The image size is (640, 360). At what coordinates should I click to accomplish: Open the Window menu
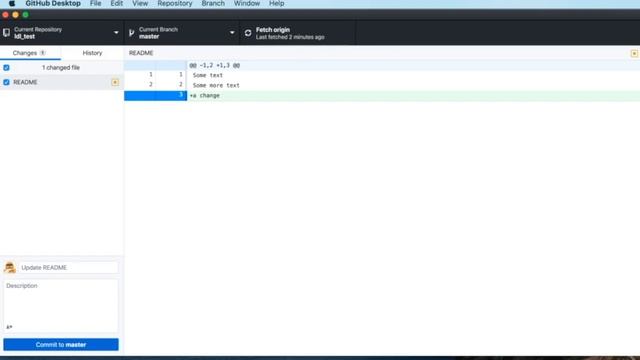coord(247,4)
